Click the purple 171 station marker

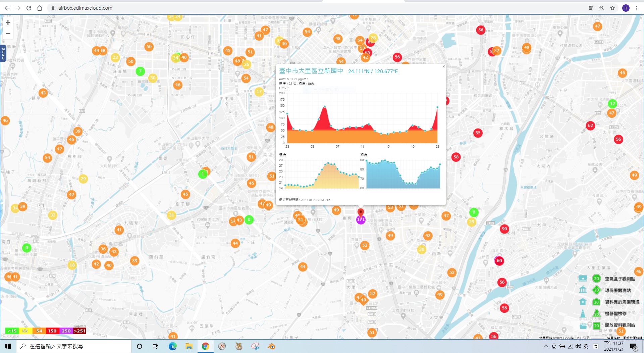(x=361, y=219)
